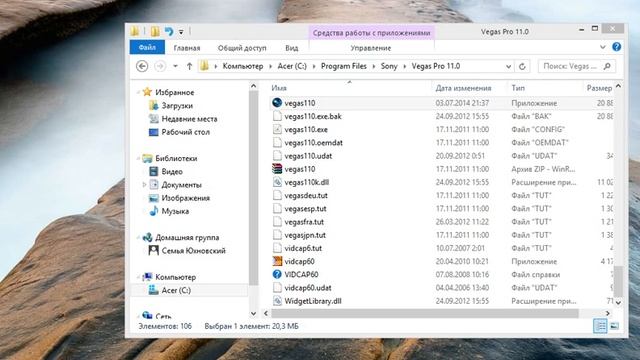
Task: Select Домашняя группа in navigation pane
Action: point(187,237)
